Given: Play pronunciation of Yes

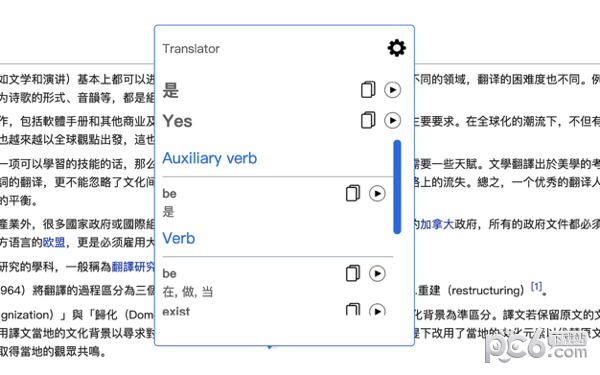Looking at the screenshot, I should click(x=393, y=120).
